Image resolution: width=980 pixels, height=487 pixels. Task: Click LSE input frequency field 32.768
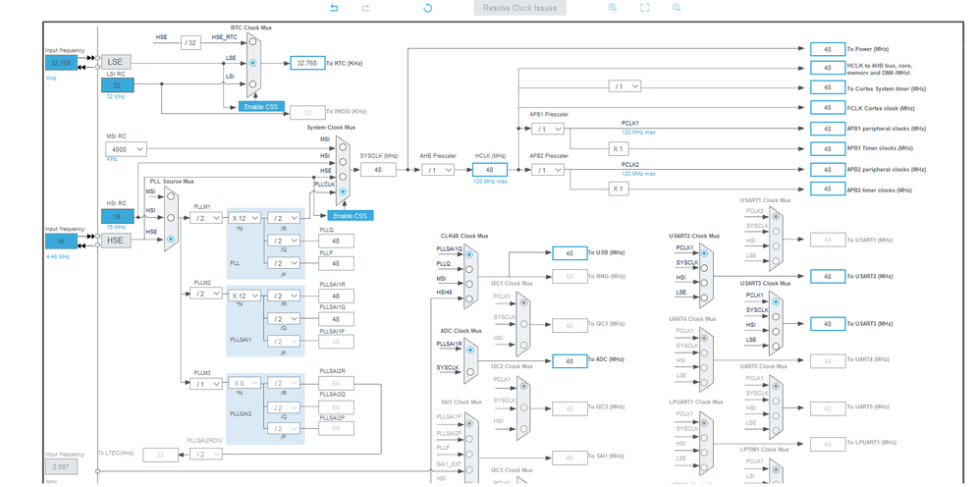pyautogui.click(x=61, y=63)
